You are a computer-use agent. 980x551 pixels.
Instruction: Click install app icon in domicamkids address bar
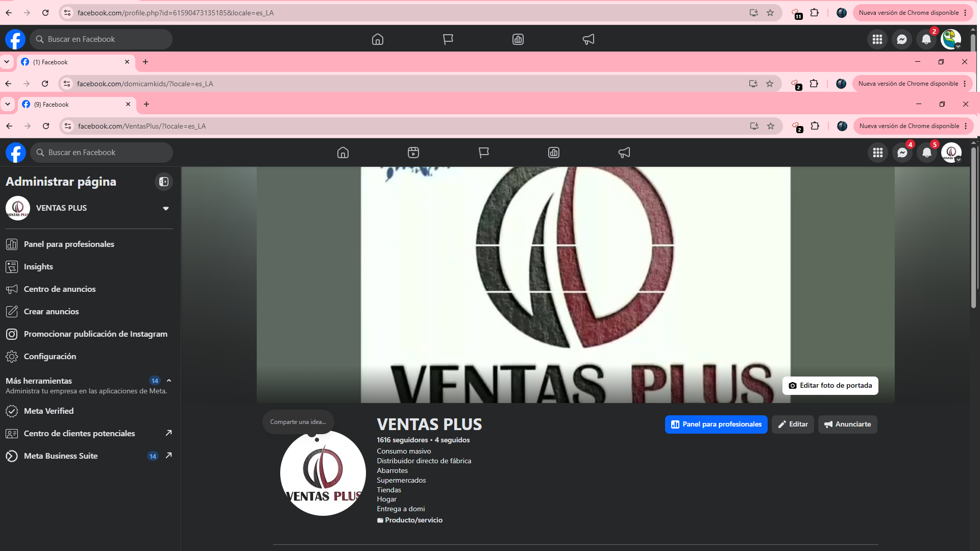click(x=753, y=84)
